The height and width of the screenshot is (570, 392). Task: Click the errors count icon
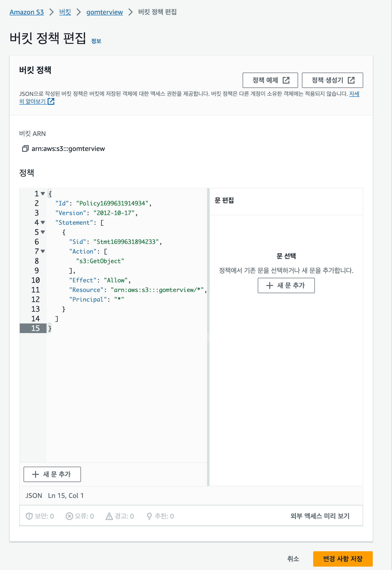coord(69,516)
